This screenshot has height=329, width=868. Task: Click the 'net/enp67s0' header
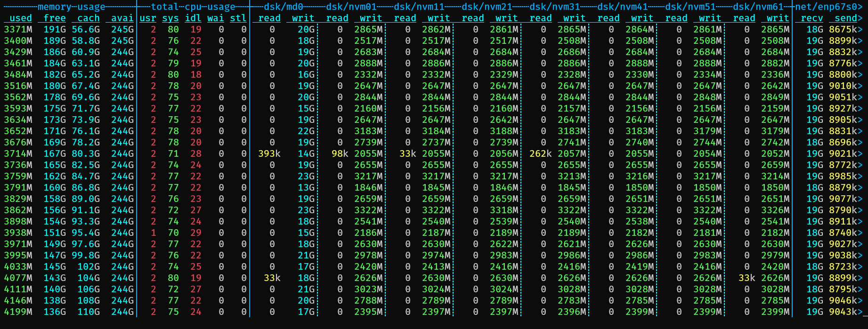[826, 7]
